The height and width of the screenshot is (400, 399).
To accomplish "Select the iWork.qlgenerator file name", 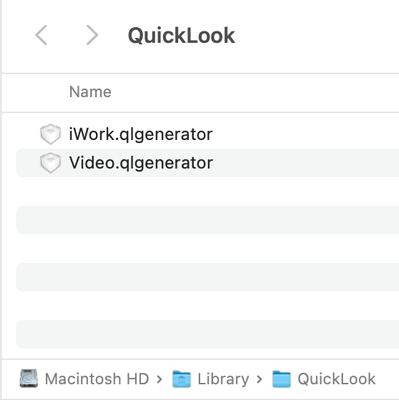I will click(x=141, y=134).
